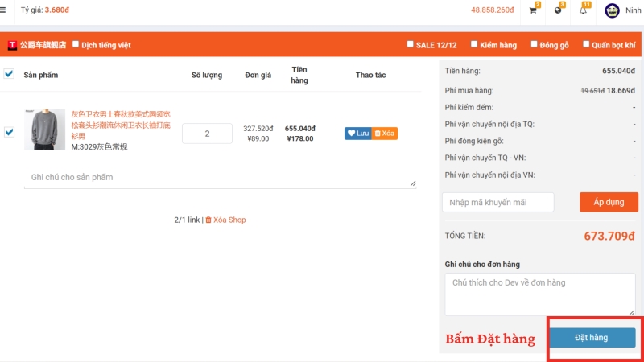
Task: Open the gray sweater product title link
Action: [121, 125]
